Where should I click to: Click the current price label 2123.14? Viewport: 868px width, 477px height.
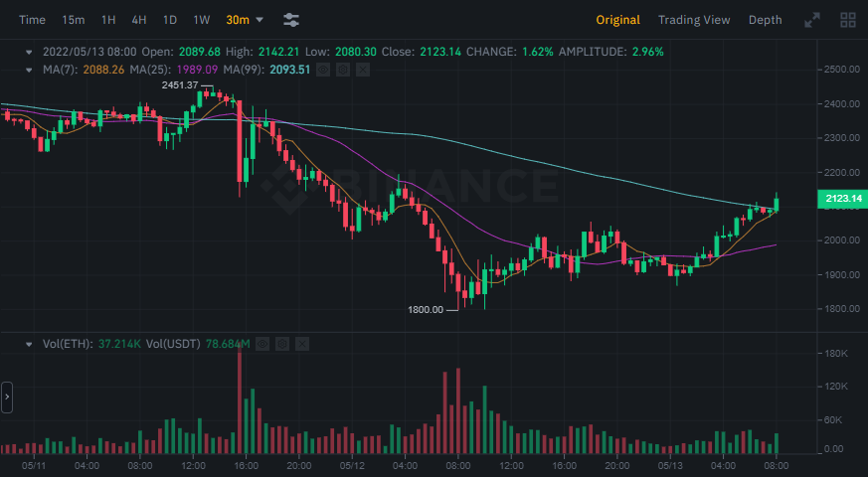pyautogui.click(x=842, y=200)
